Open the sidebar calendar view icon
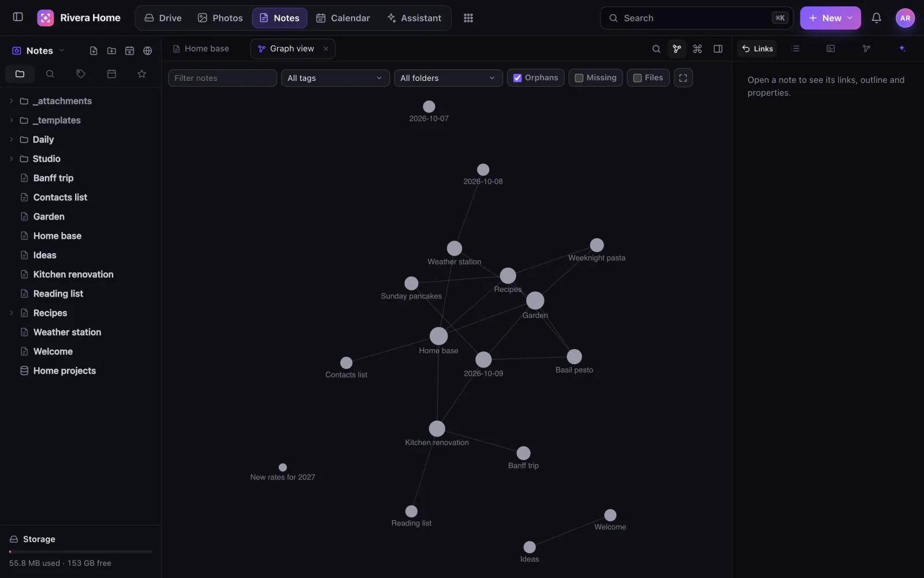The width and height of the screenshot is (924, 578). pos(111,74)
